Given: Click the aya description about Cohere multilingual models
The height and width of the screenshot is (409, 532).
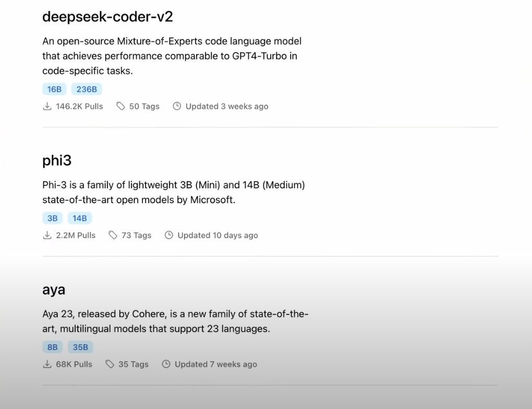Looking at the screenshot, I should pos(175,321).
